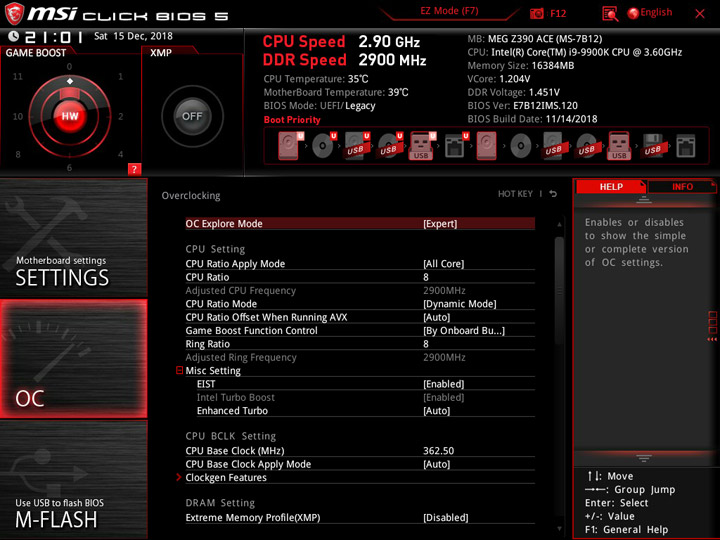The height and width of the screenshot is (540, 720).
Task: Select the legacy CD/DVD boot icon without U badge
Action: tap(521, 146)
